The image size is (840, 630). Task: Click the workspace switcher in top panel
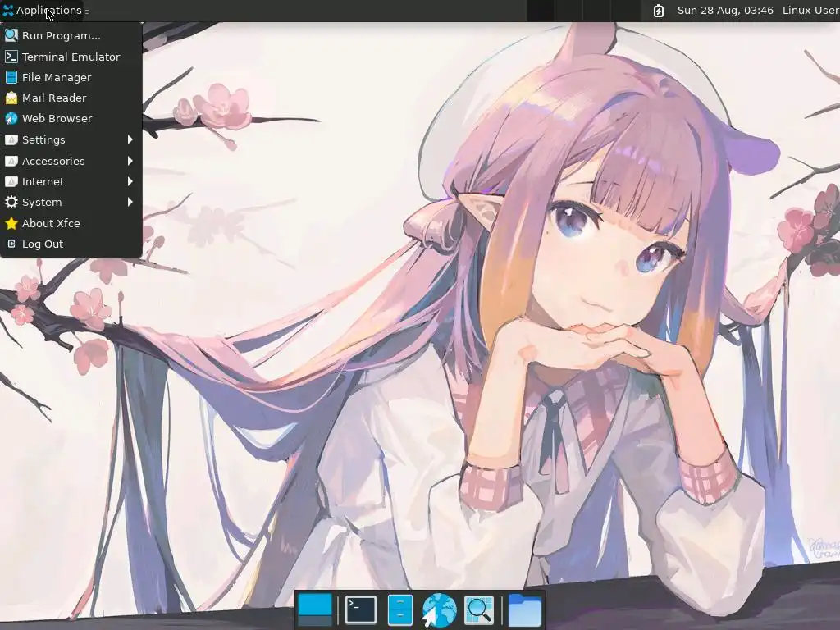[x=583, y=10]
